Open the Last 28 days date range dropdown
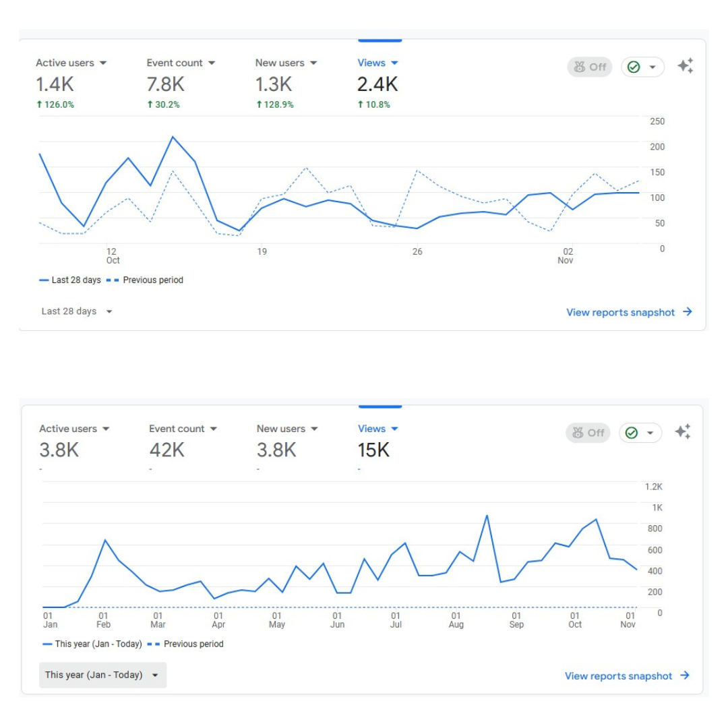 [x=77, y=311]
